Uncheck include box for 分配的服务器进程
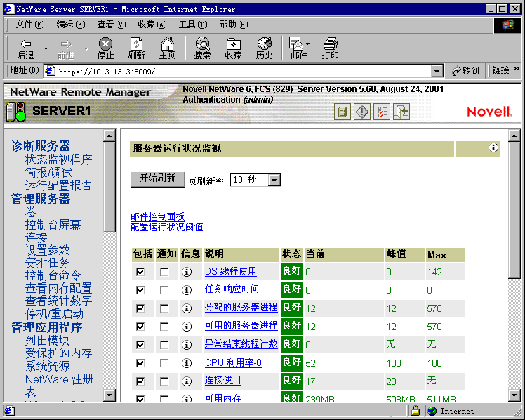Viewport: 525px width, 420px height. tap(140, 308)
